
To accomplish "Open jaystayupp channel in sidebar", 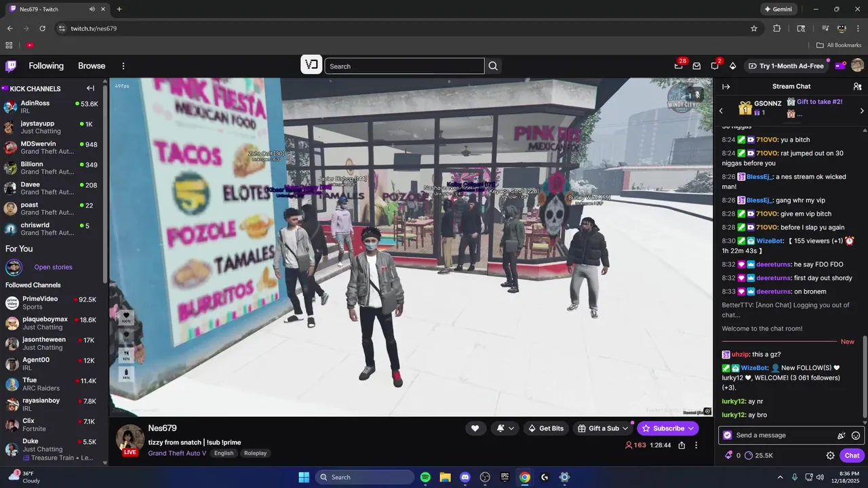I will 51,127.
